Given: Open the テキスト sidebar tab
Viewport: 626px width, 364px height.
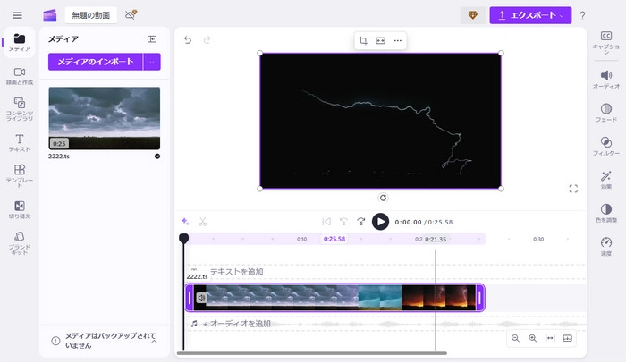Looking at the screenshot, I should [x=19, y=143].
